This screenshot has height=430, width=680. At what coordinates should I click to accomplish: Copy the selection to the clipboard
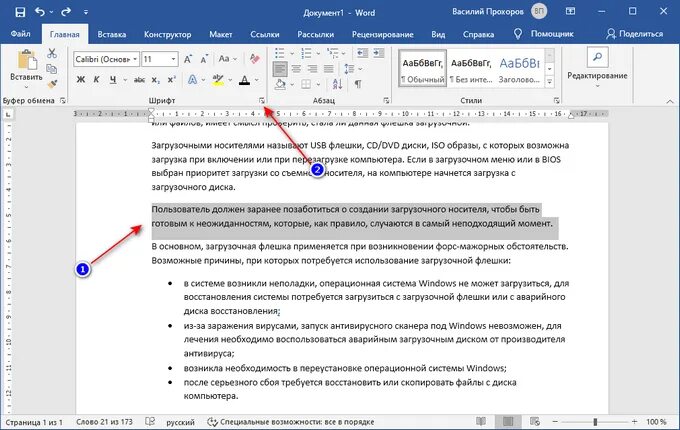[52, 69]
